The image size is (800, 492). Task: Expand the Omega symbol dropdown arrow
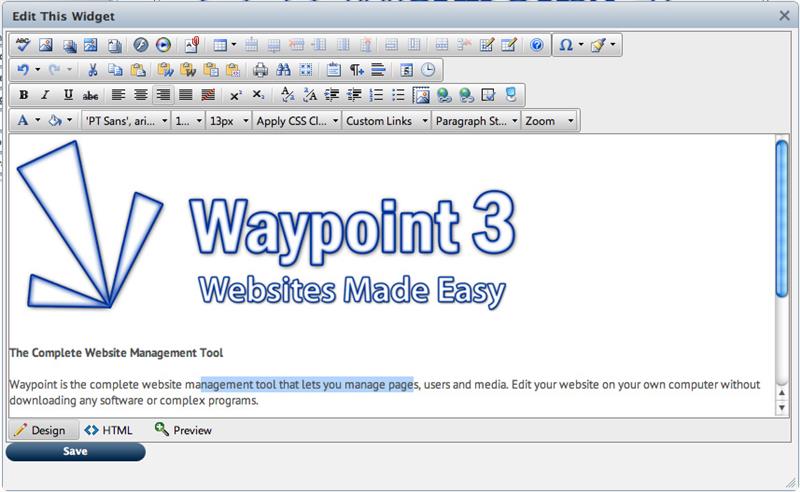[581, 44]
